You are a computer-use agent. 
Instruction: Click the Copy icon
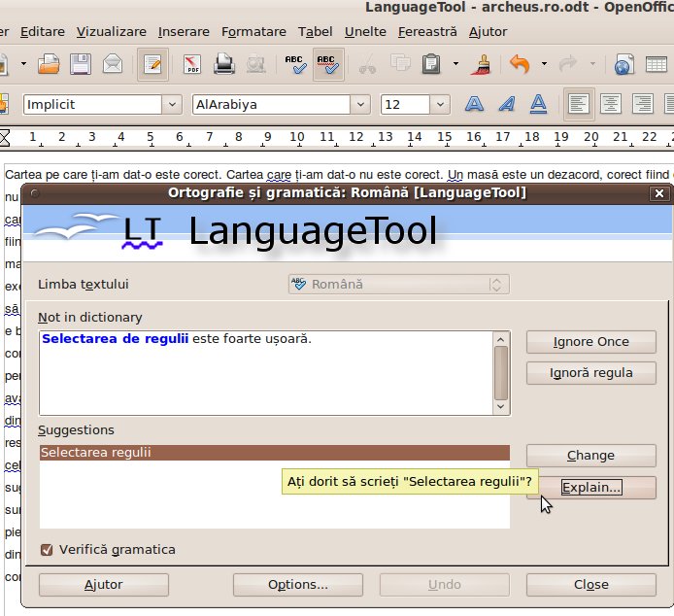[400, 64]
